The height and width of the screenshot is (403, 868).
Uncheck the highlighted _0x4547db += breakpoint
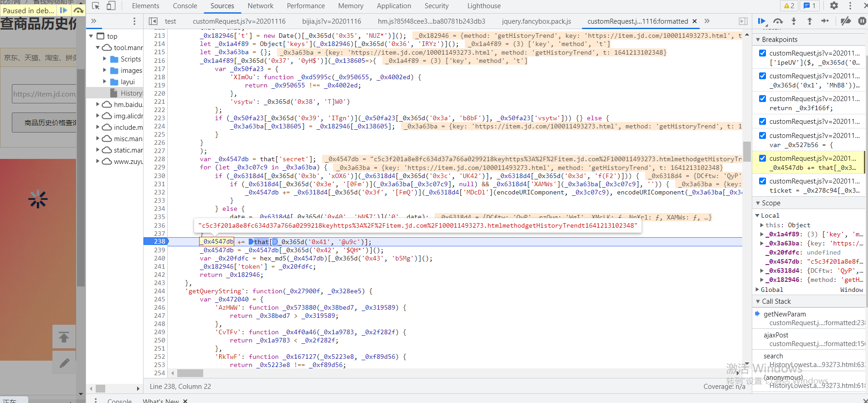pyautogui.click(x=762, y=158)
